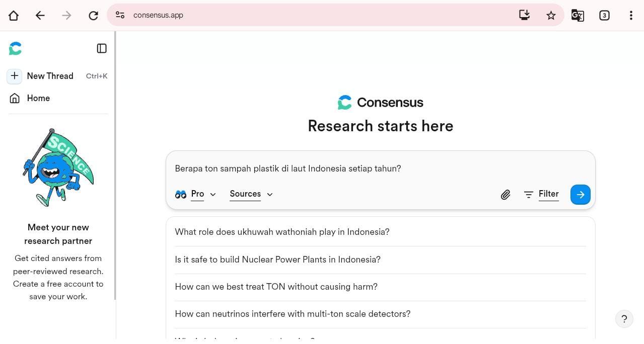Bookmark this page with star icon
This screenshot has height=344, width=644.
[551, 15]
